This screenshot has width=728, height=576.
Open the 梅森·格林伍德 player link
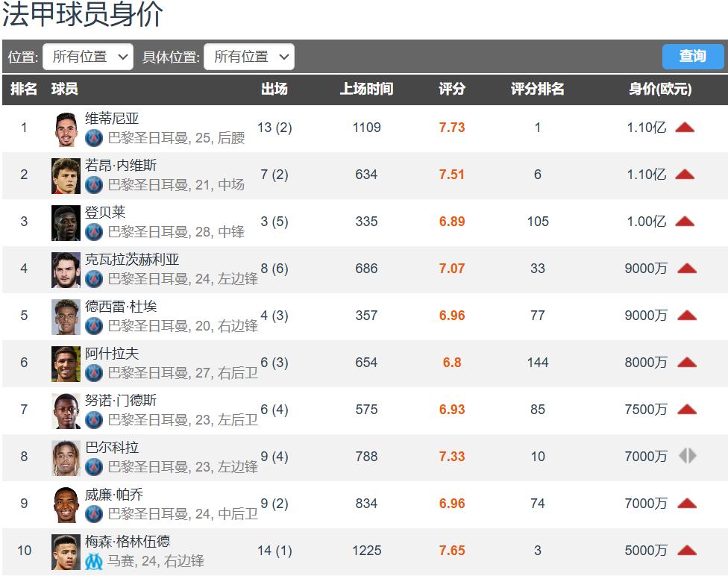(128, 542)
